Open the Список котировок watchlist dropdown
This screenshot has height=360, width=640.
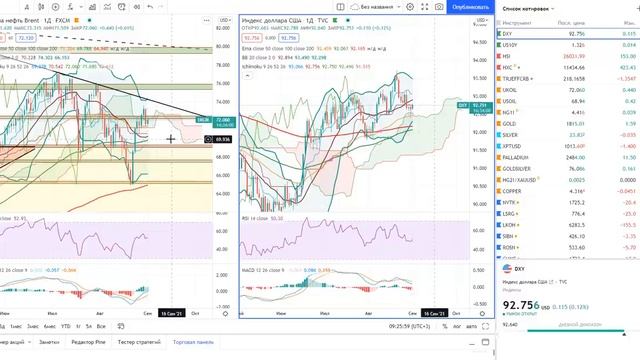click(x=528, y=9)
